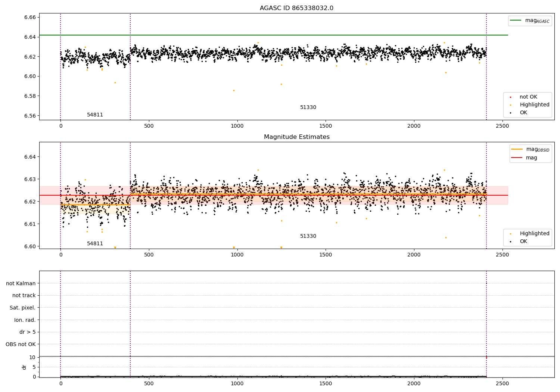Click the green mag AGASC line in top plot

coord(274,35)
